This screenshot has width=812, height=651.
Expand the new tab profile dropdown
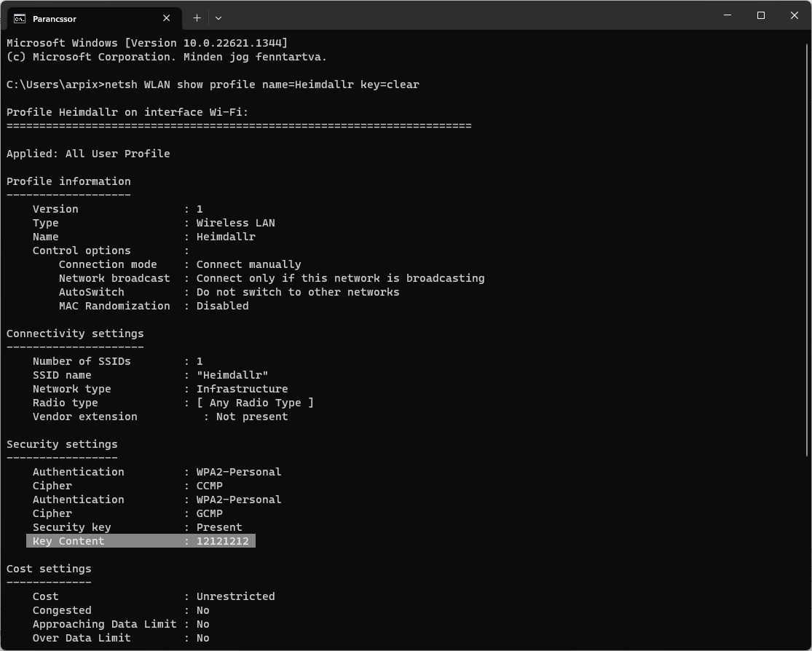(218, 17)
